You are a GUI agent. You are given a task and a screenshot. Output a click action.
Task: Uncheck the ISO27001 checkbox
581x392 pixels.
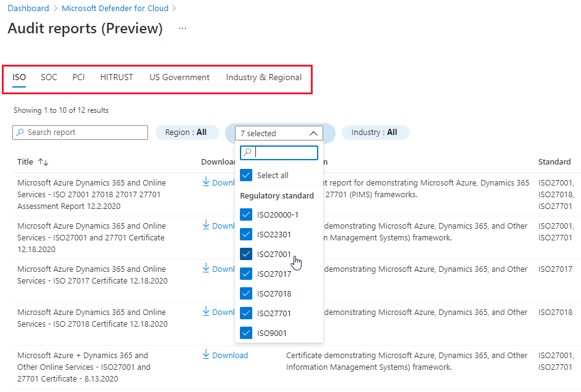[247, 254]
